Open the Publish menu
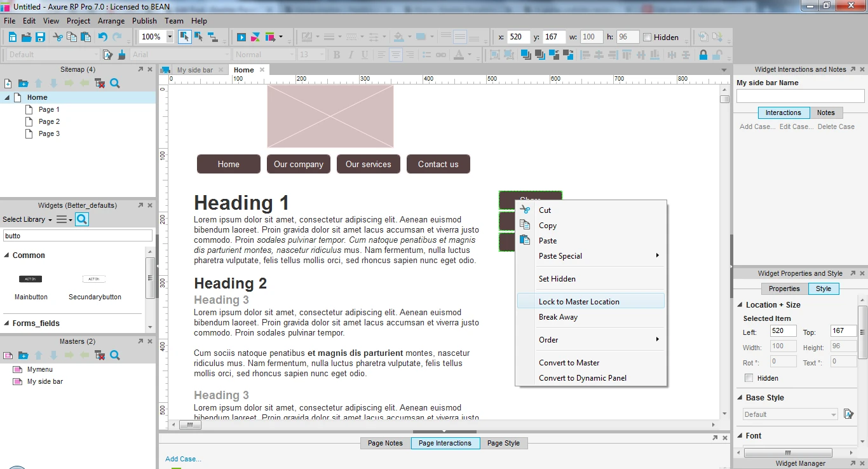868x469 pixels. [x=145, y=21]
